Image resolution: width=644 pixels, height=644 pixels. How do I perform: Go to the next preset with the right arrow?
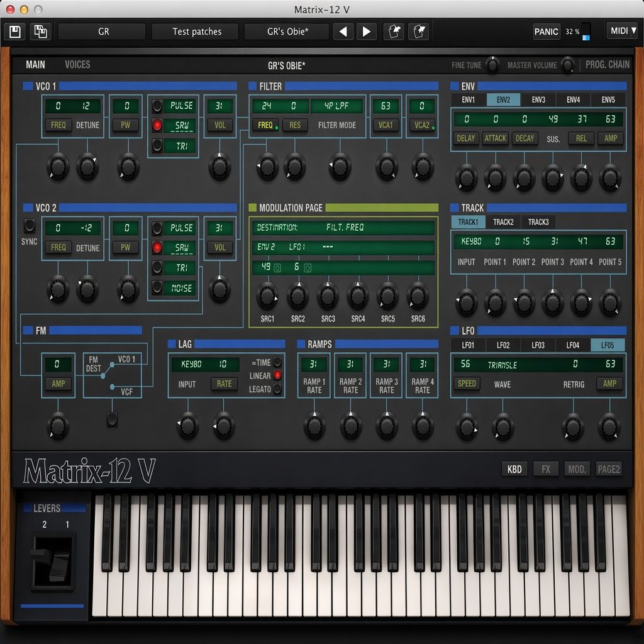(x=367, y=31)
